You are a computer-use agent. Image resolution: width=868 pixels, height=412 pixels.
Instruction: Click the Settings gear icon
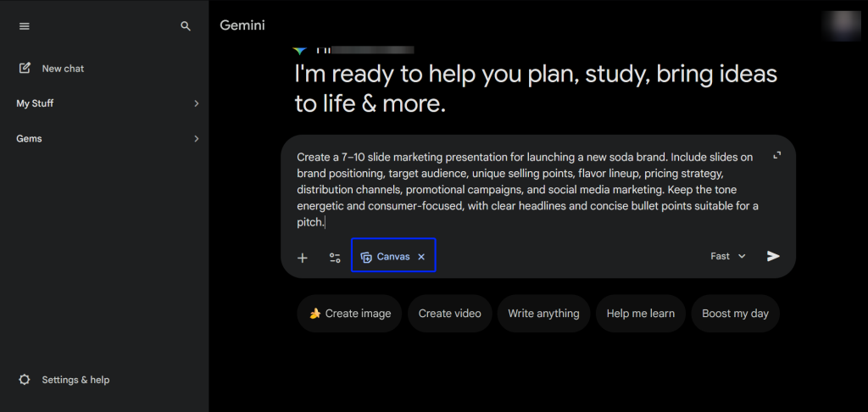point(25,380)
